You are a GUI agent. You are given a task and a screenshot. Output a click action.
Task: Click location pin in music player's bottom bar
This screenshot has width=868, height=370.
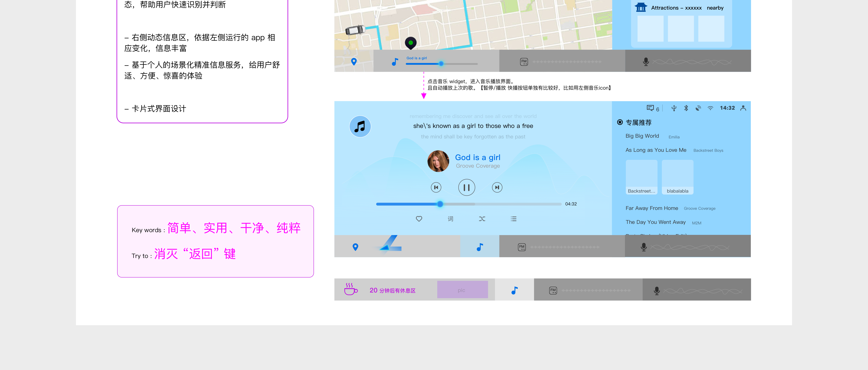[355, 247]
